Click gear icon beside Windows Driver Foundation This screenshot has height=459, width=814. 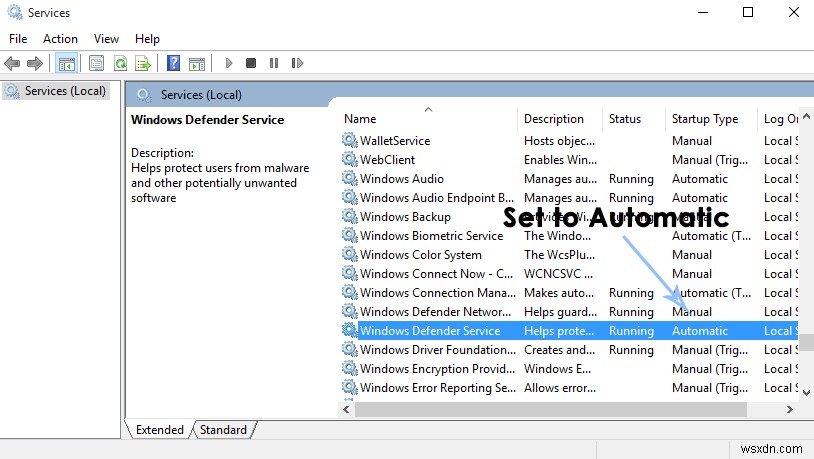[350, 349]
